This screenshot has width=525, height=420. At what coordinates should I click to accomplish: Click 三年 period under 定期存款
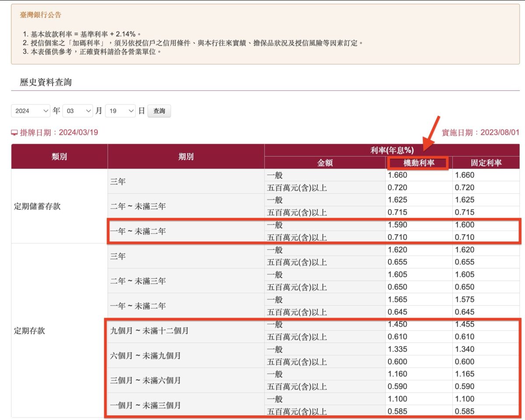186,256
